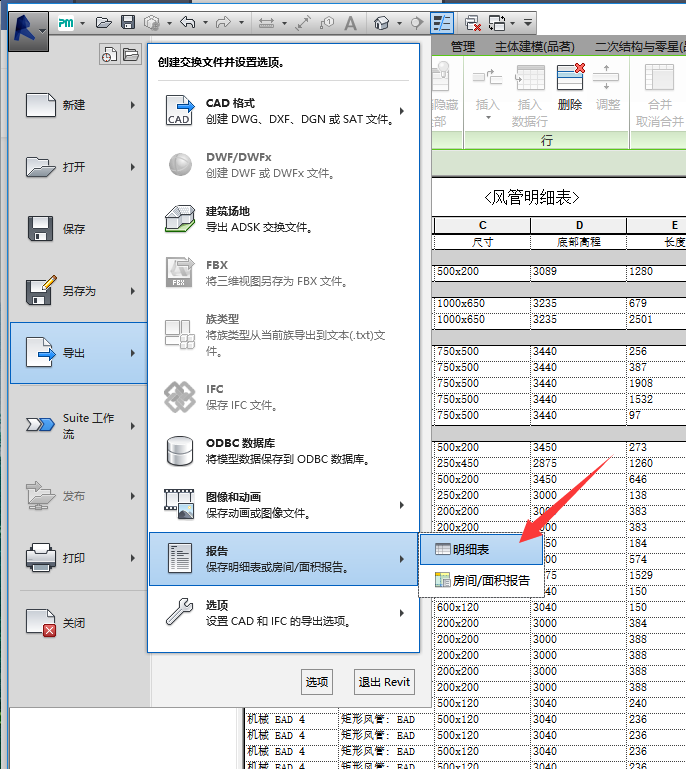Choose the 族类型 export option
Viewport: 686px width, 769px height.
pos(283,335)
